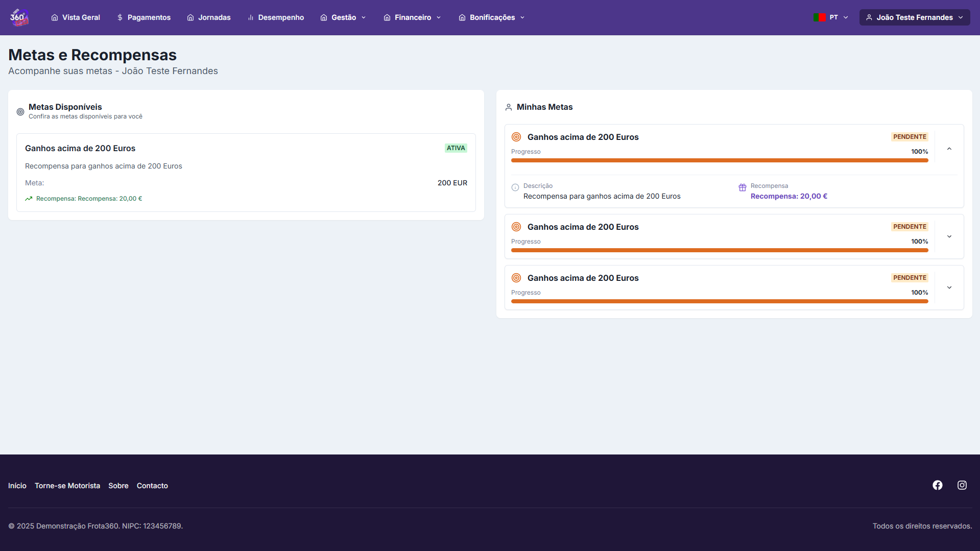Expand the second Ganhos acima goal

[949, 236]
